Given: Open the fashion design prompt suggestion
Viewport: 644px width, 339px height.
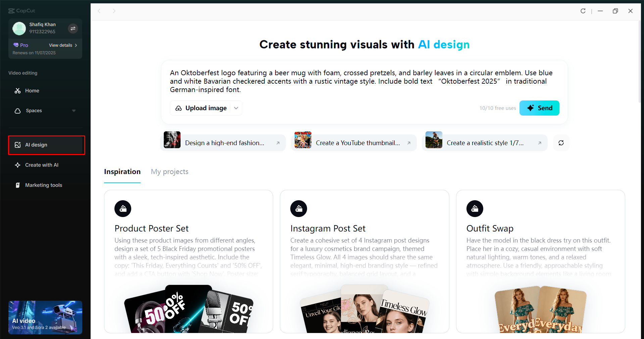Looking at the screenshot, I should coord(223,142).
